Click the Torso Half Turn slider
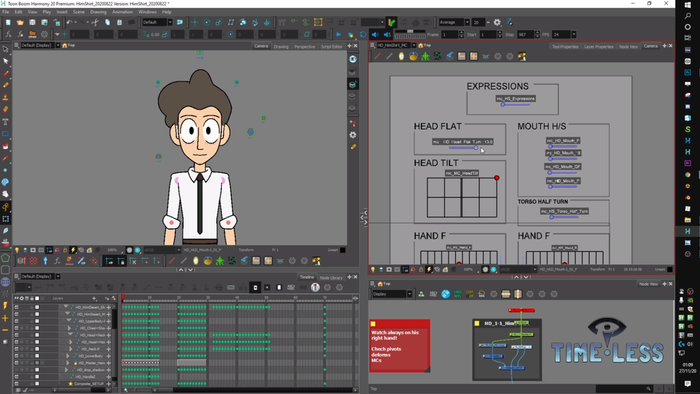 coord(564,217)
